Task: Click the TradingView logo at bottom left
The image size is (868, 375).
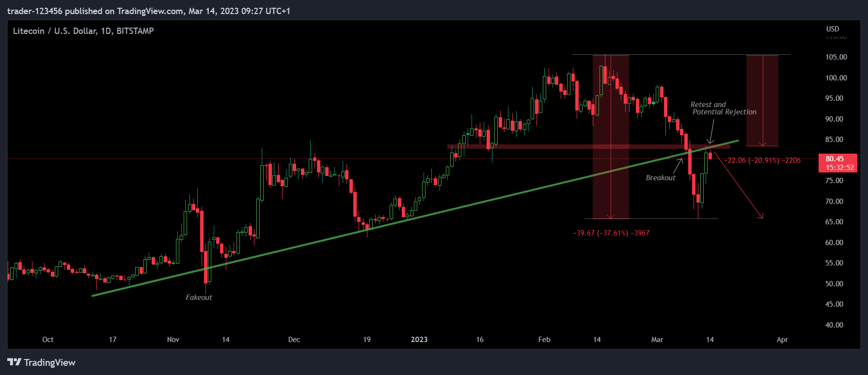Action: (42, 362)
